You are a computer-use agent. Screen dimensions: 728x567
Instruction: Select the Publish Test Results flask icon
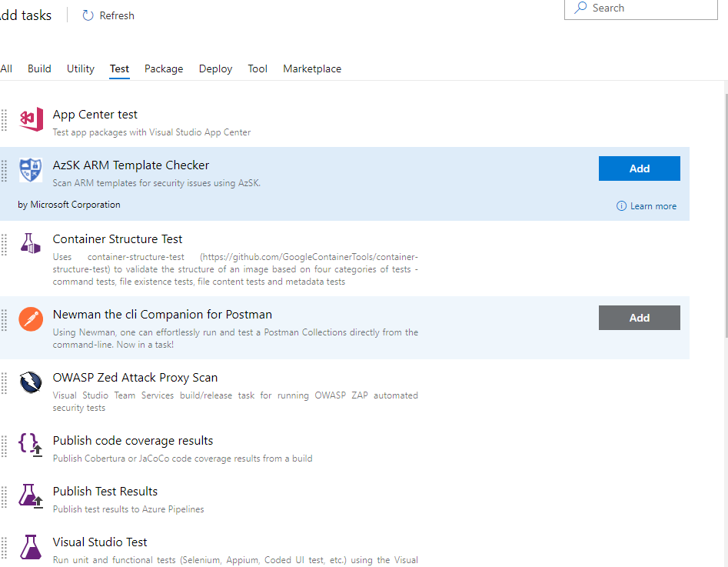pyautogui.click(x=30, y=496)
